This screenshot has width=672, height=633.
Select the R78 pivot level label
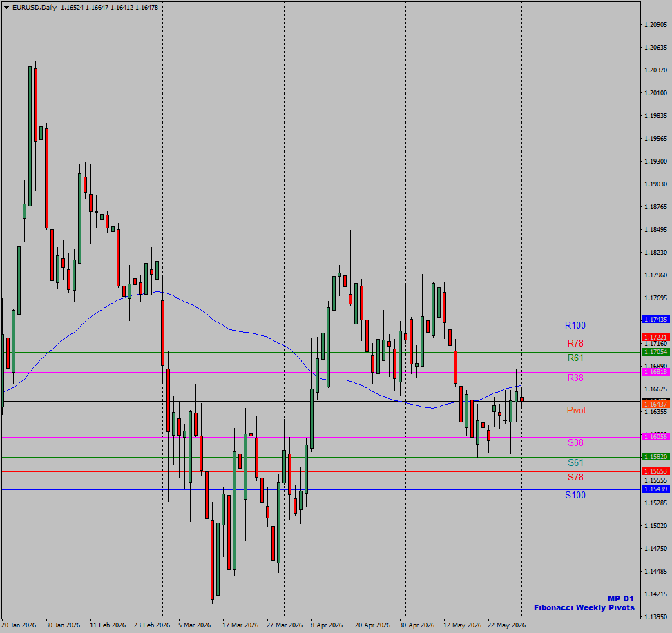575,344
